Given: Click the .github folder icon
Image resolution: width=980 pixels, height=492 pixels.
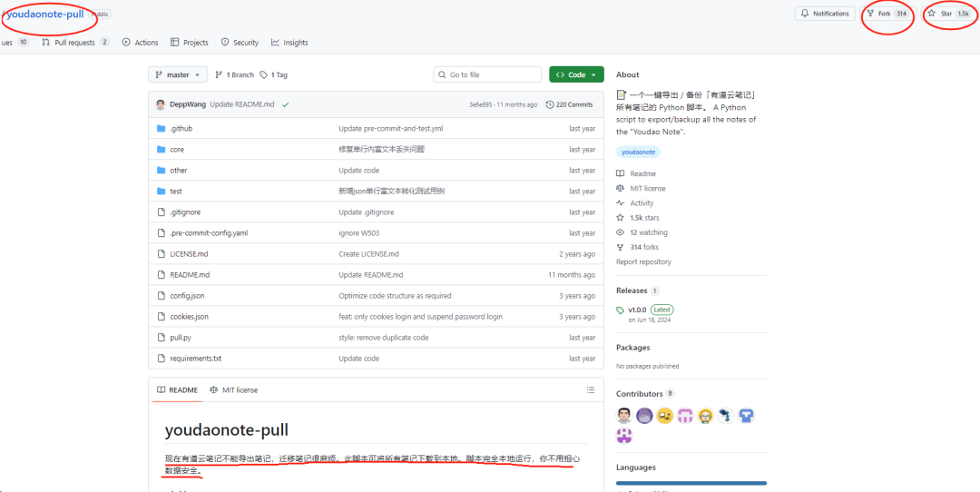Looking at the screenshot, I should 161,129.
